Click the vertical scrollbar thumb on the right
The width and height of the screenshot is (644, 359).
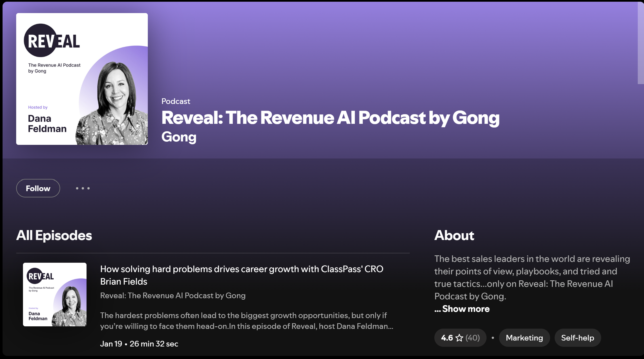(x=641, y=43)
